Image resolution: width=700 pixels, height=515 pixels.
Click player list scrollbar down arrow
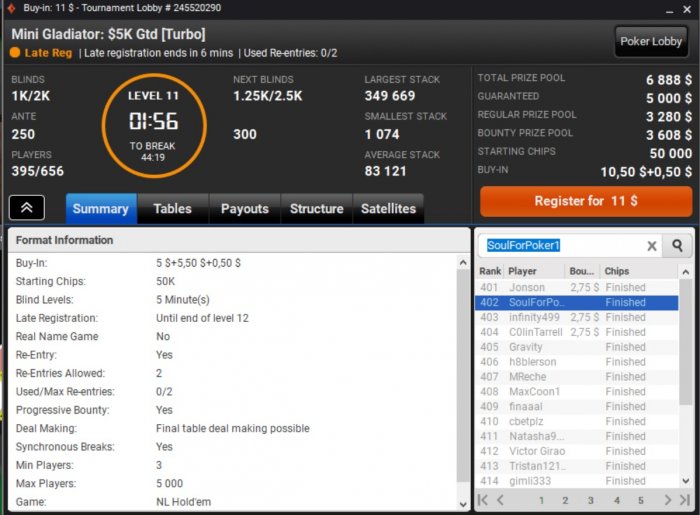click(686, 481)
